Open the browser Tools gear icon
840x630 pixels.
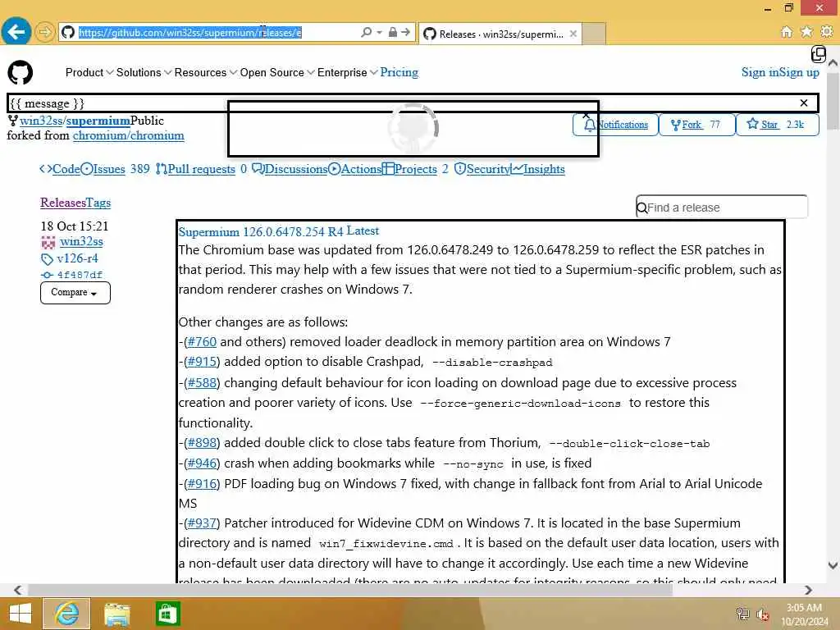pos(827,32)
